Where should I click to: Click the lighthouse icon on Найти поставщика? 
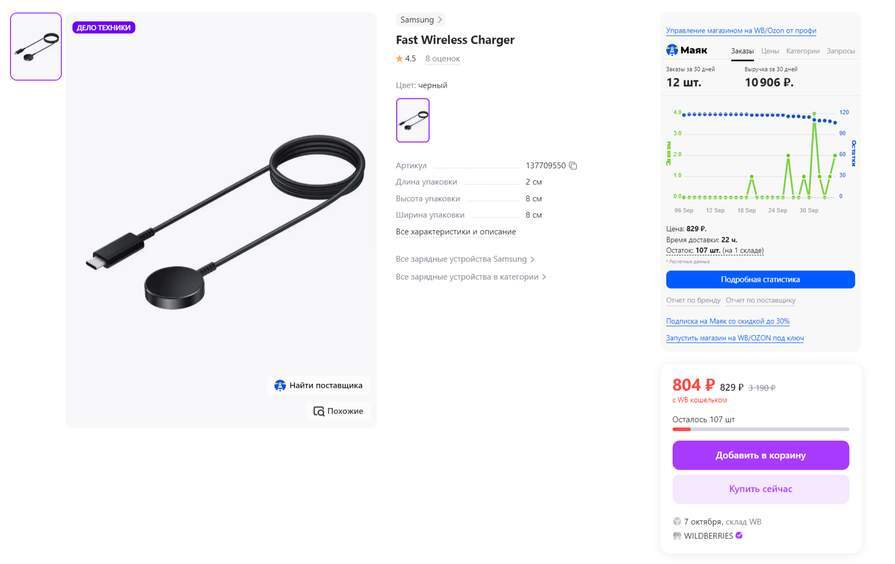coord(280,385)
